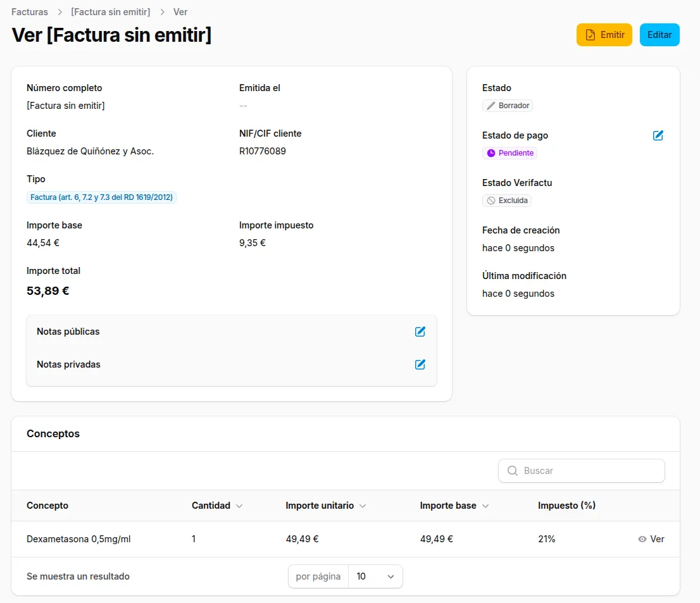This screenshot has width=700, height=603.
Task: Sort by Cantidad column chevron
Action: point(239,506)
